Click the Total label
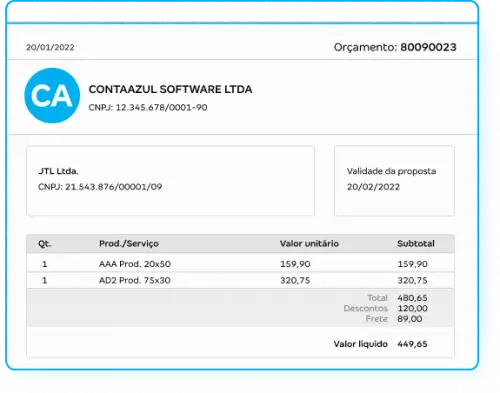 [377, 298]
